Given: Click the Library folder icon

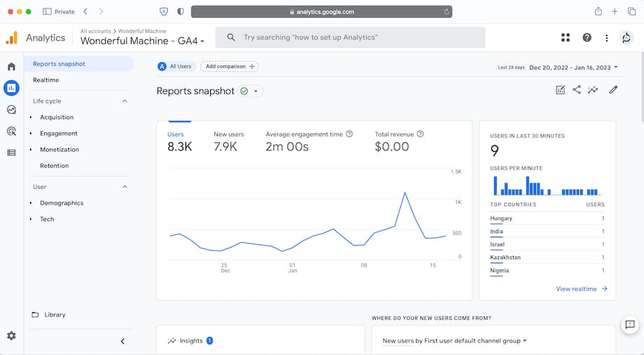Looking at the screenshot, I should point(35,314).
